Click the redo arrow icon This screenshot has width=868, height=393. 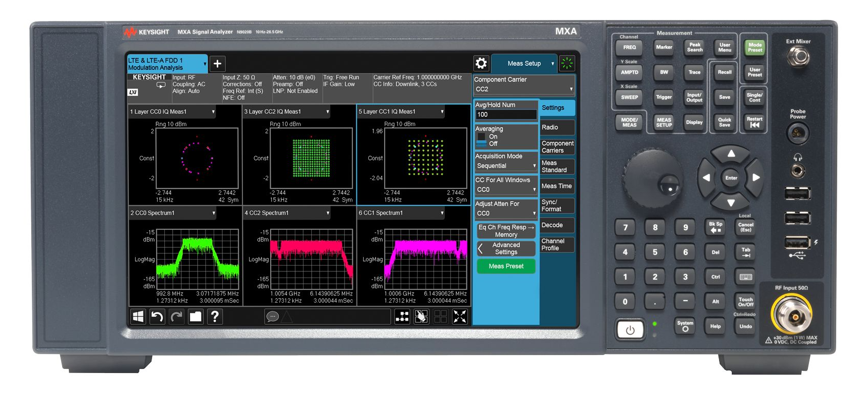176,317
